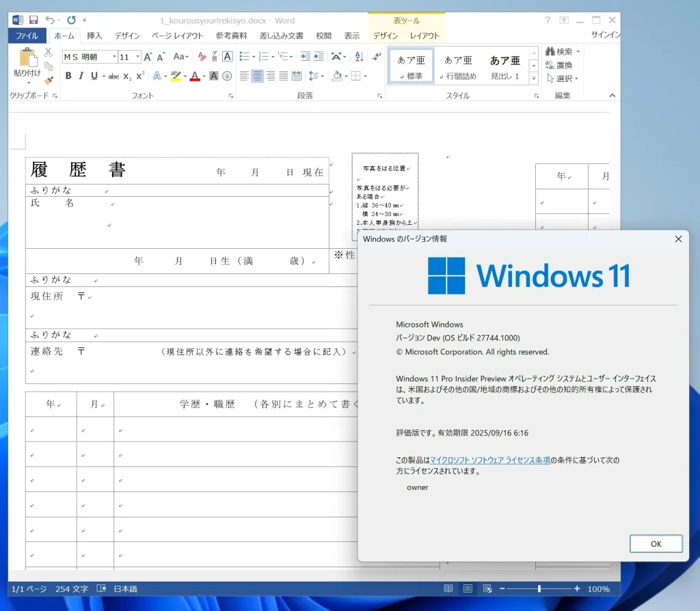Click the Enclosed Characters icon
The height and width of the screenshot is (611, 700).
pyautogui.click(x=227, y=76)
